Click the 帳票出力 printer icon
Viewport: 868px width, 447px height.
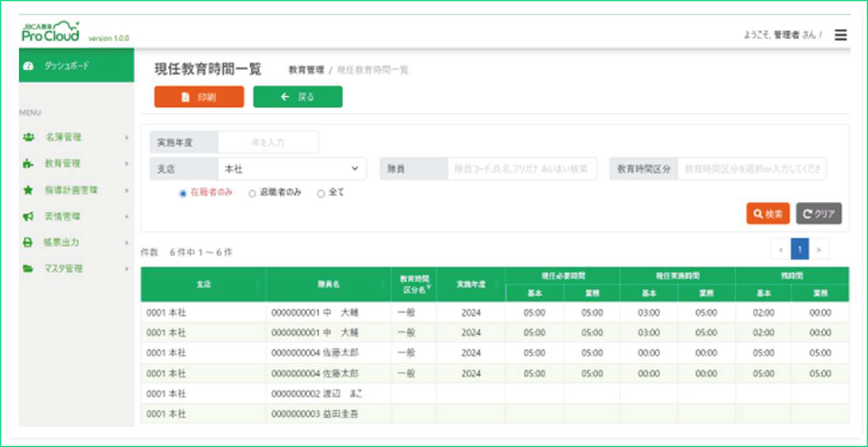28,243
